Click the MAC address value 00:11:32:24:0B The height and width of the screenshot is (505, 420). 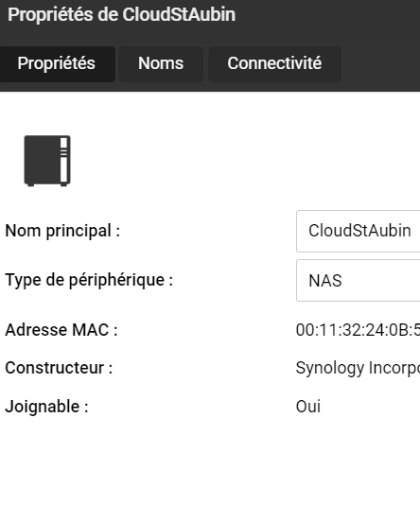pyautogui.click(x=358, y=330)
